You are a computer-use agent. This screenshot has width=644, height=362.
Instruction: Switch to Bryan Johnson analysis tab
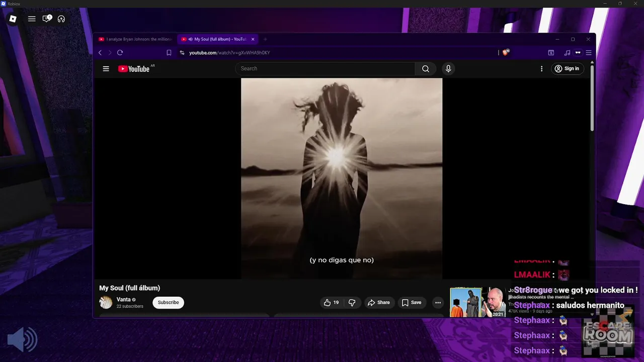coord(135,39)
